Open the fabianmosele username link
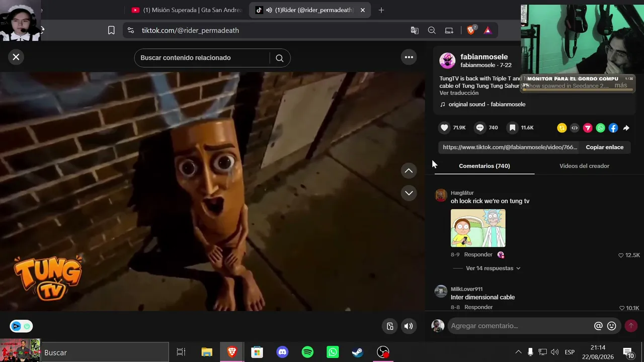Screen dimensions: 644x362 (x=484, y=57)
